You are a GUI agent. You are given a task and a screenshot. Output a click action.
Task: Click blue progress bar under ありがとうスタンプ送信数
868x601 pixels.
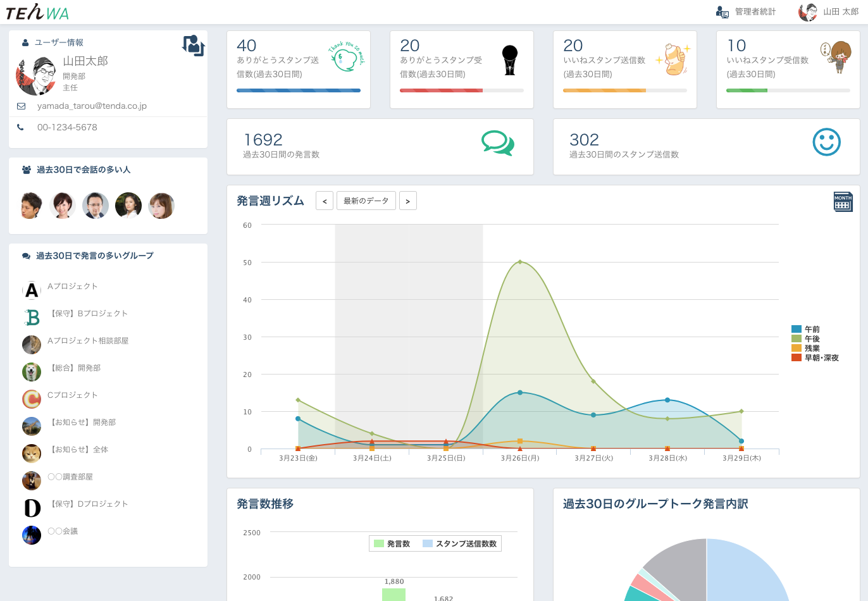(x=299, y=90)
